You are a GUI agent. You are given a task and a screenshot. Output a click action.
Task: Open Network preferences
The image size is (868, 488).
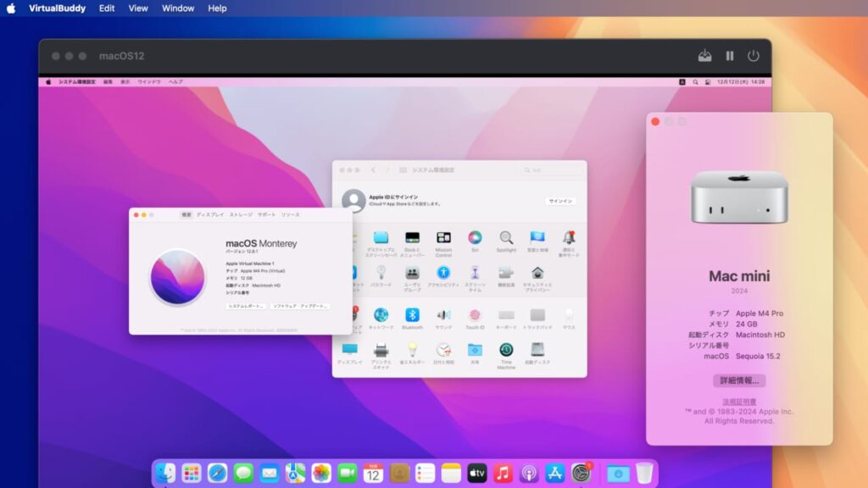tap(381, 316)
